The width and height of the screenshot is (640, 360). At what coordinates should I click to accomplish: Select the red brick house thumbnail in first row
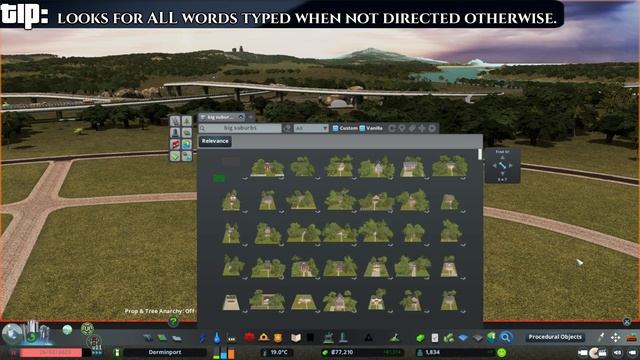click(267, 167)
